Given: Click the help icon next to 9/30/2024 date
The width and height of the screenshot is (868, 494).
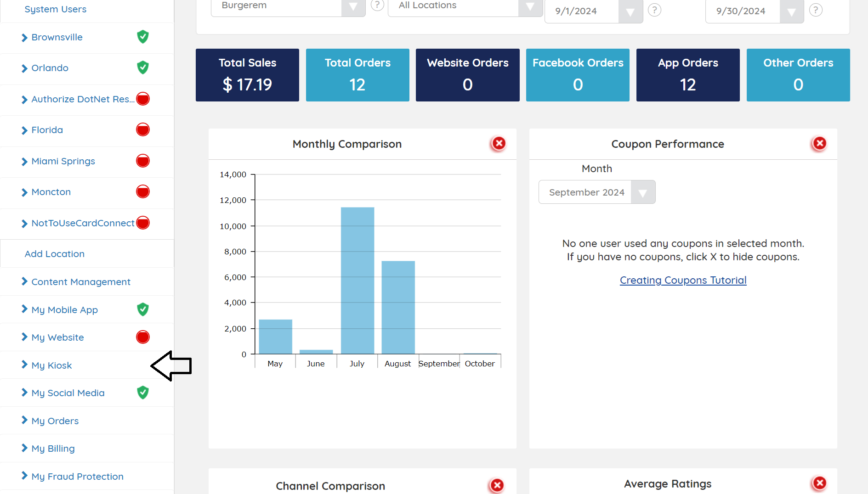Looking at the screenshot, I should pos(816,10).
